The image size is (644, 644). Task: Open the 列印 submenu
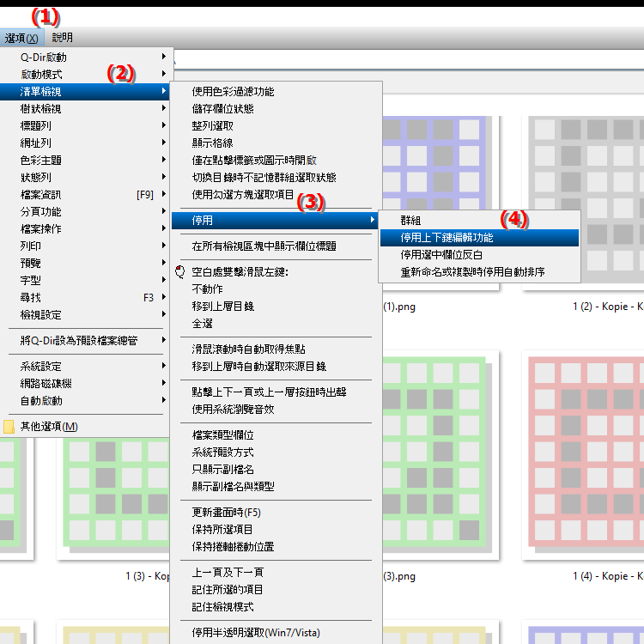[86, 246]
